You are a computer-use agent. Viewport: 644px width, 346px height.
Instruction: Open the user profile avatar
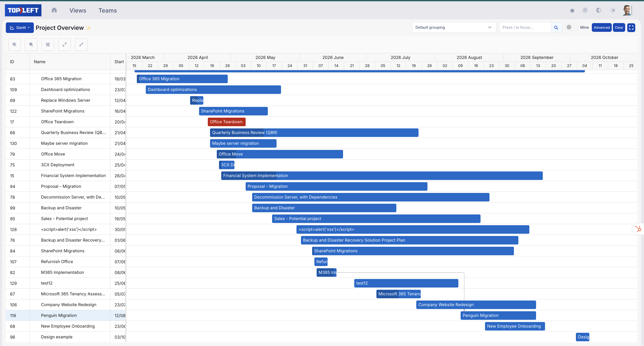coord(627,10)
